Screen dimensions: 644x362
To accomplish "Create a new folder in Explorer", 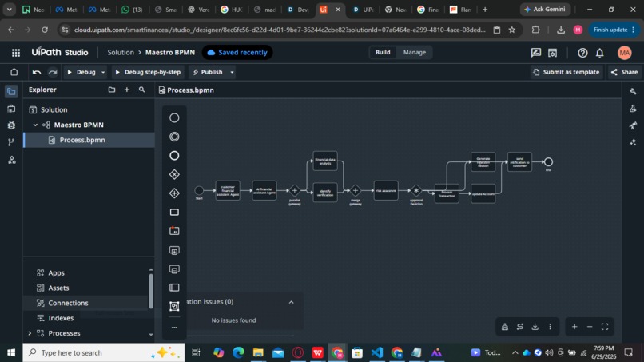I will tap(112, 90).
